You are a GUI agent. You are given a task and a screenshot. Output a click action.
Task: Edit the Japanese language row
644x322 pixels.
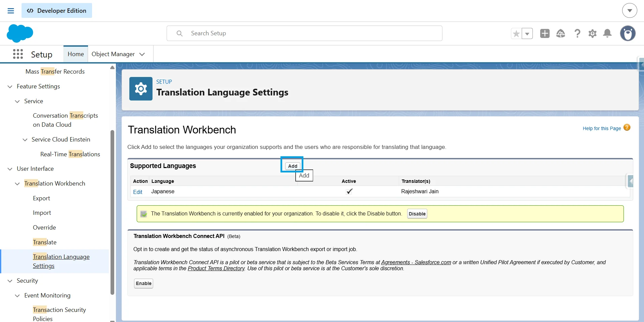click(138, 192)
